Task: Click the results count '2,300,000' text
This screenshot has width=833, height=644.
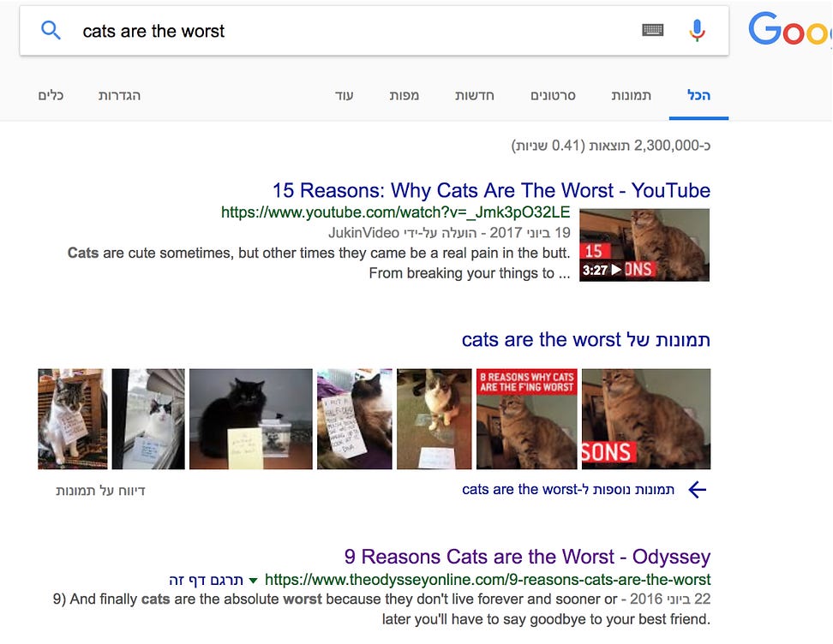Action: 666,146
